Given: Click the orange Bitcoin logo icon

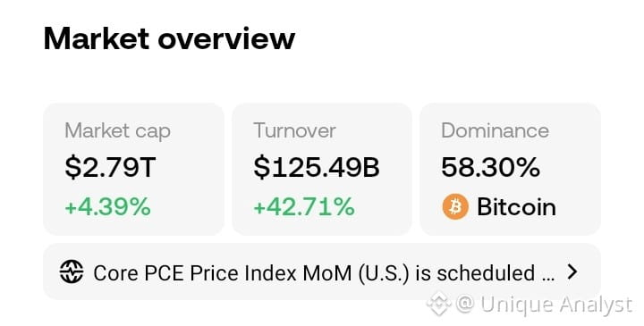Looking at the screenshot, I should [x=455, y=206].
